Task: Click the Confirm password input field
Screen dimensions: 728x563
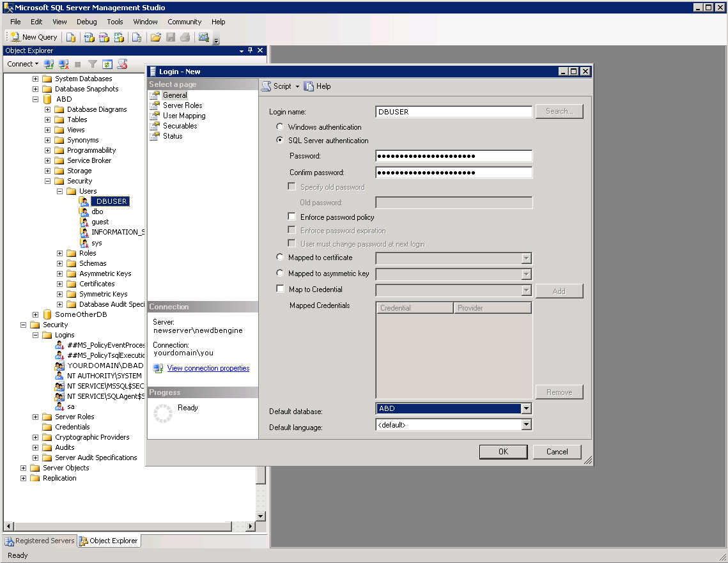Action: point(454,173)
